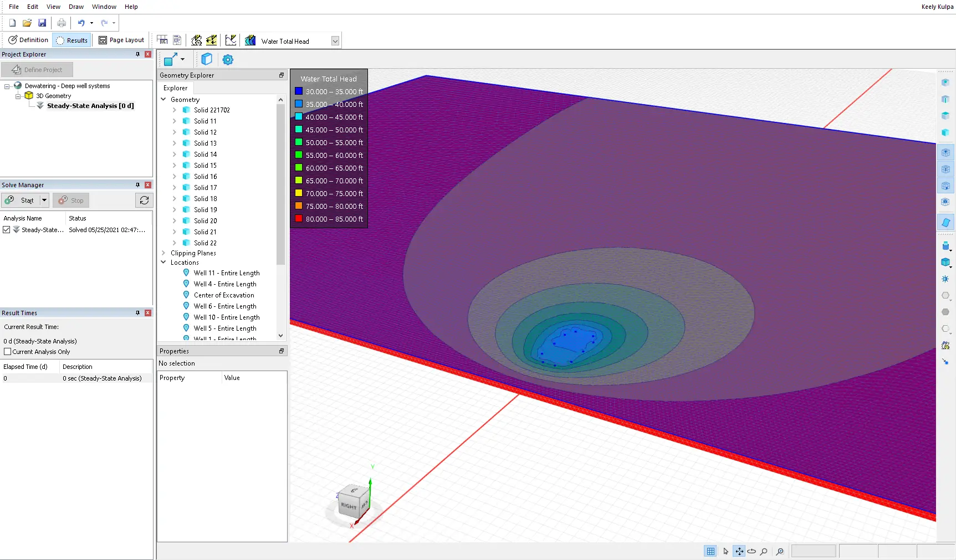Toggle the Results view mode

72,40
